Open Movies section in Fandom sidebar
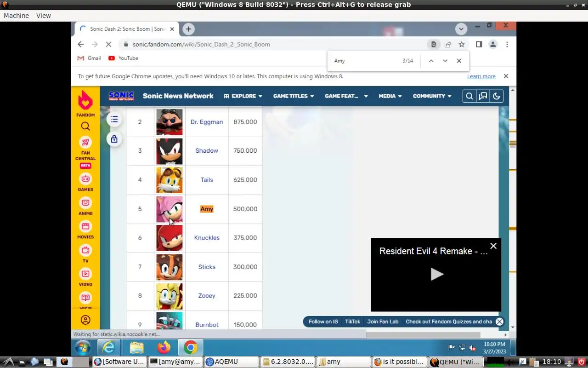588x368 pixels. pyautogui.click(x=85, y=230)
